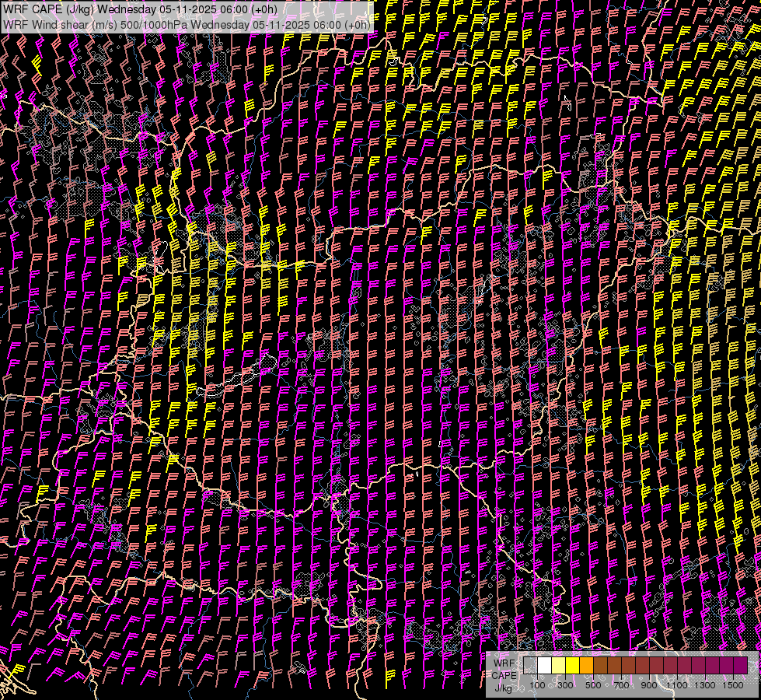The width and height of the screenshot is (761, 700).
Task: Choose the 700 label on the CAPE scale
Action: (x=621, y=685)
